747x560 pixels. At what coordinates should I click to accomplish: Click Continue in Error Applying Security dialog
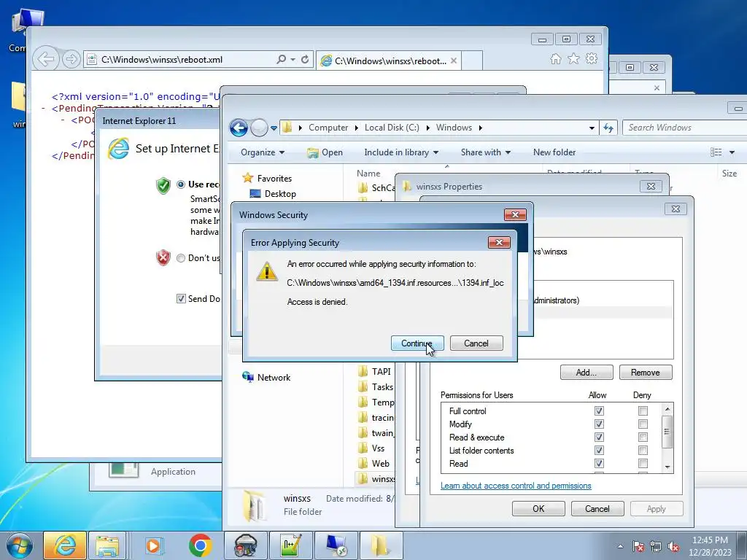(417, 343)
